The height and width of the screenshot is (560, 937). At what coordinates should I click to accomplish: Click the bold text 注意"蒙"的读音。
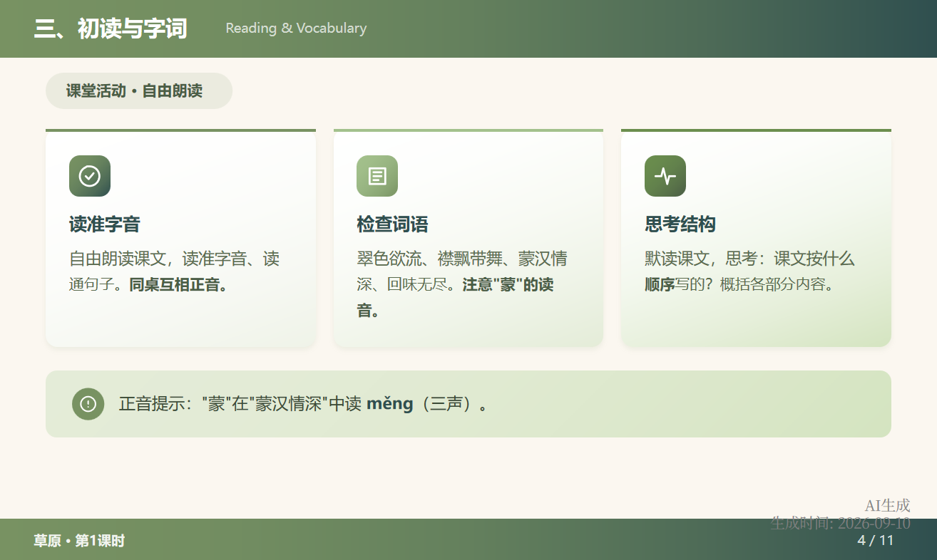point(455,298)
